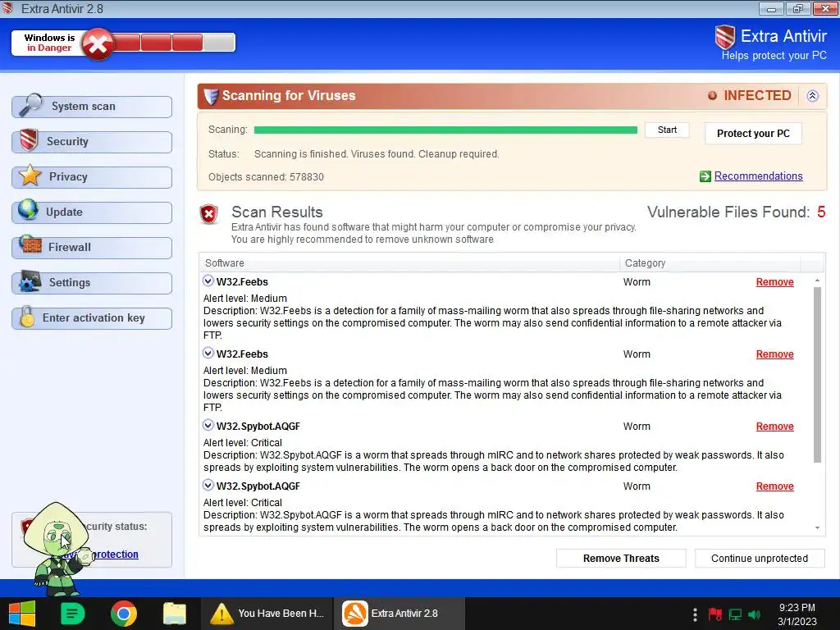This screenshot has height=630, width=840.
Task: Click the brick wall Firewall icon
Action: click(30, 244)
